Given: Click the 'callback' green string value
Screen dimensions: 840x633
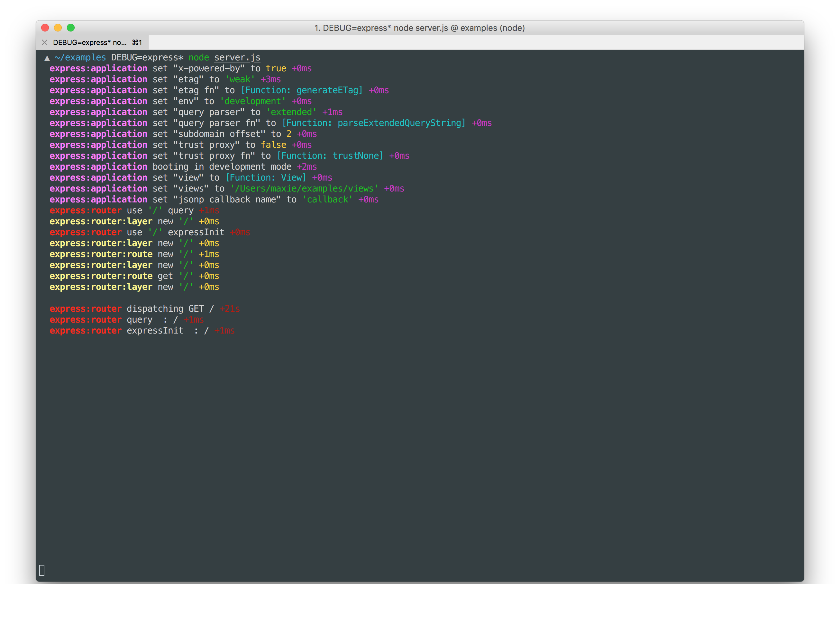Looking at the screenshot, I should pyautogui.click(x=327, y=200).
